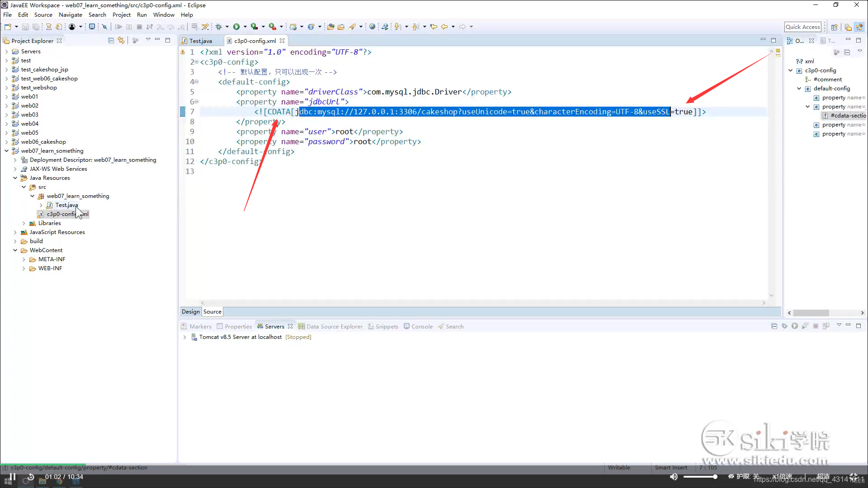Viewport: 868px width, 488px height.
Task: Start the Tomcat server using the green start icon
Action: tap(794, 326)
